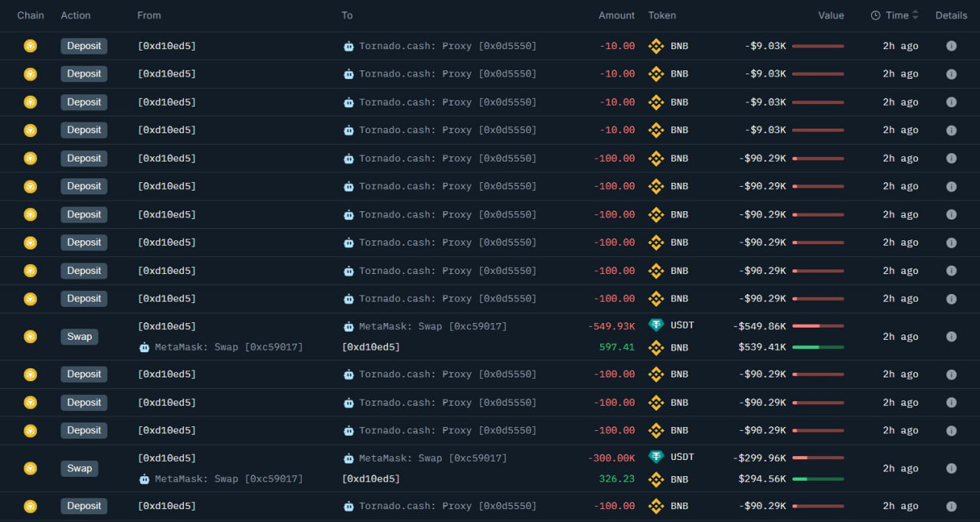Click the BNB token icon beside 326.23
Viewport: 980px width, 522px height.
tap(656, 479)
